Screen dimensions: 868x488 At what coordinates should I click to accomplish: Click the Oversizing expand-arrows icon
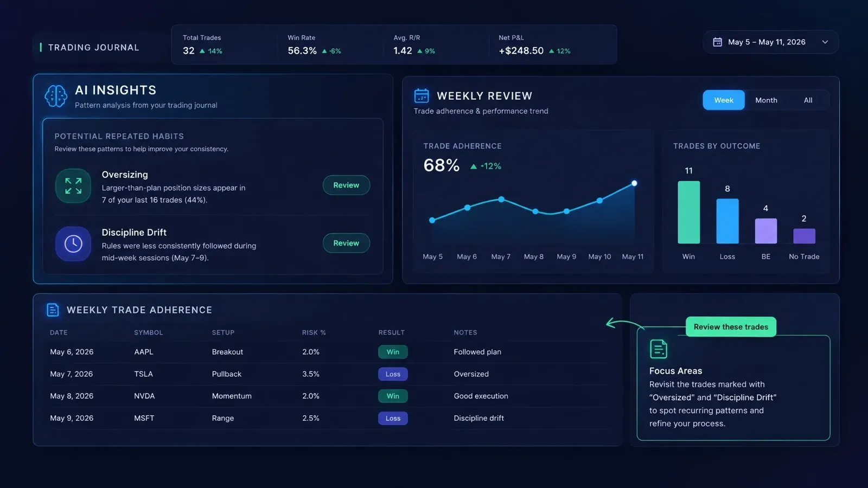pos(73,185)
